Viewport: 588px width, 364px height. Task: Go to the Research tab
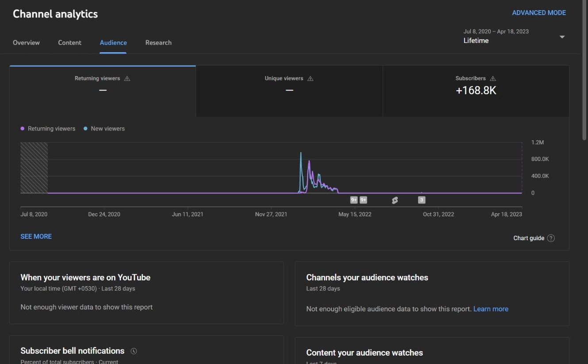point(158,42)
